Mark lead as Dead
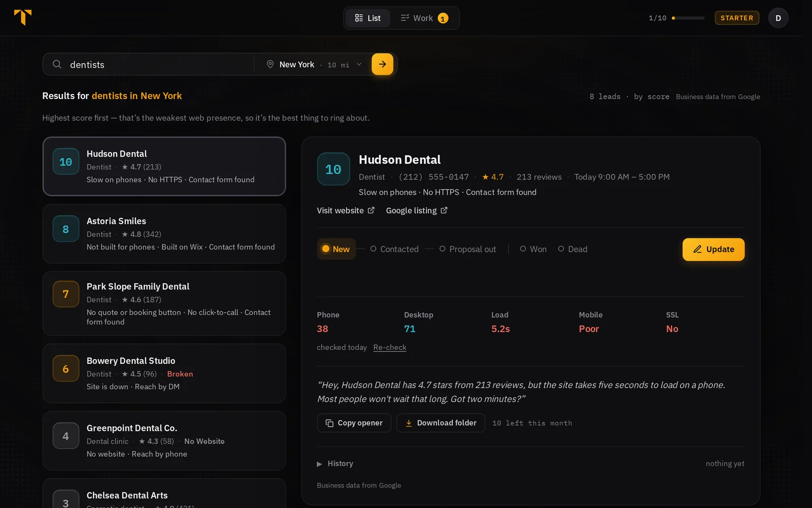The height and width of the screenshot is (508, 812). 572,249
